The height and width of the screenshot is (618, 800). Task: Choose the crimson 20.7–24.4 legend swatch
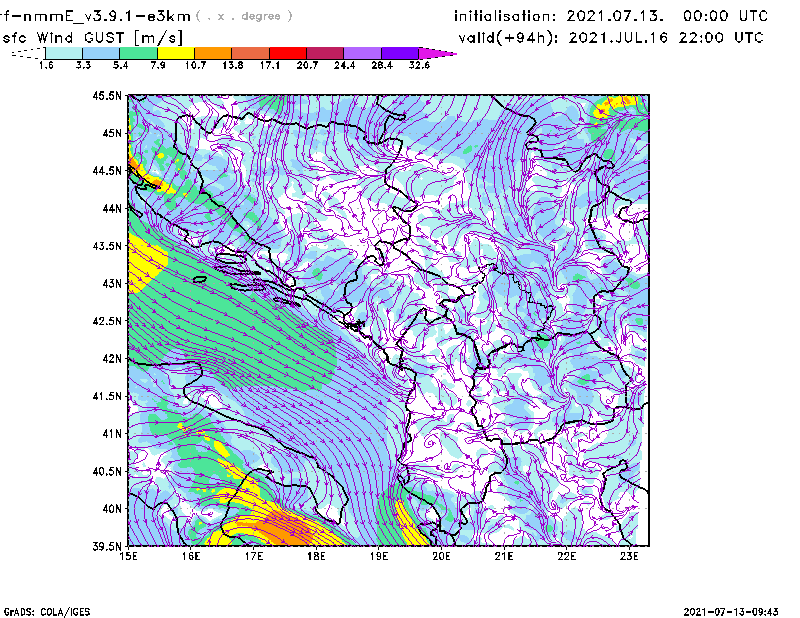[325, 53]
